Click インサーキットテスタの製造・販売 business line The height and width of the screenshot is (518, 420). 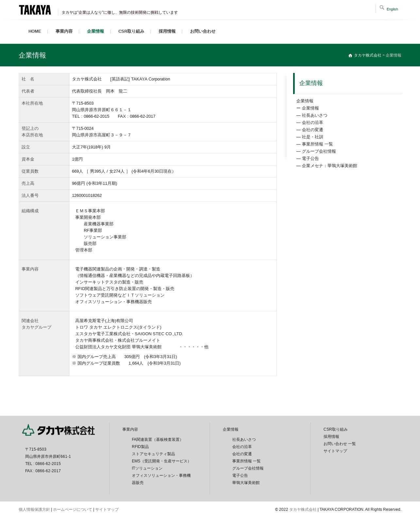(109, 282)
